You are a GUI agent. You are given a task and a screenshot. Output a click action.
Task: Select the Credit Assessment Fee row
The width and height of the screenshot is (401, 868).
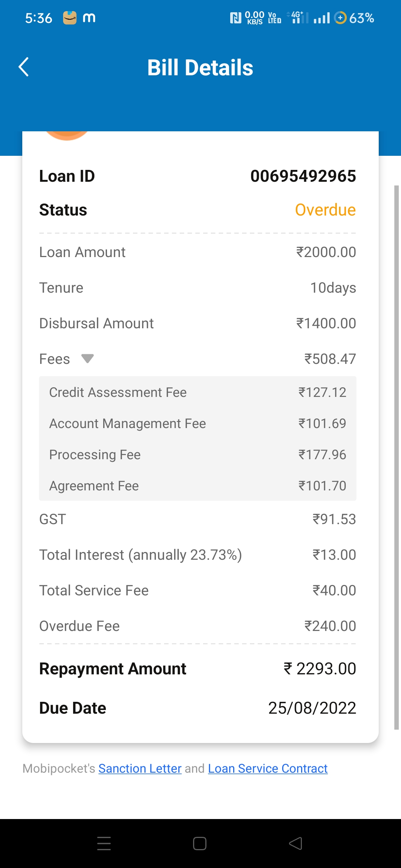click(198, 392)
